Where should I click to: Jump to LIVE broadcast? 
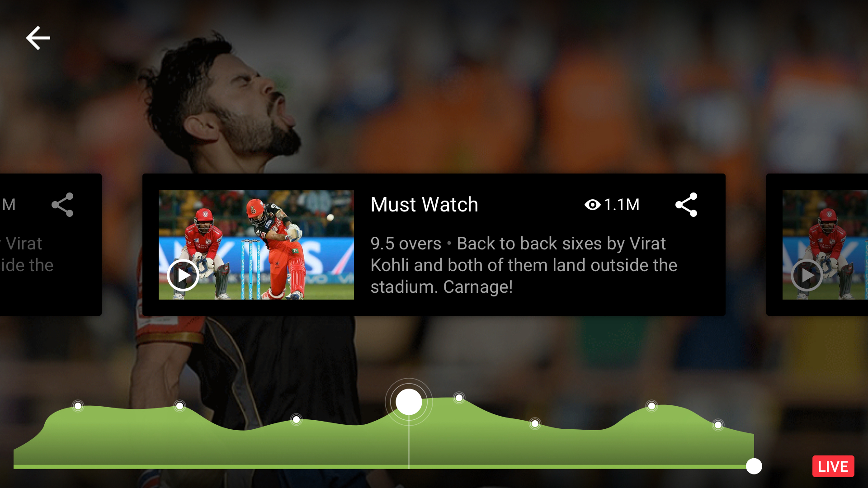point(833,466)
